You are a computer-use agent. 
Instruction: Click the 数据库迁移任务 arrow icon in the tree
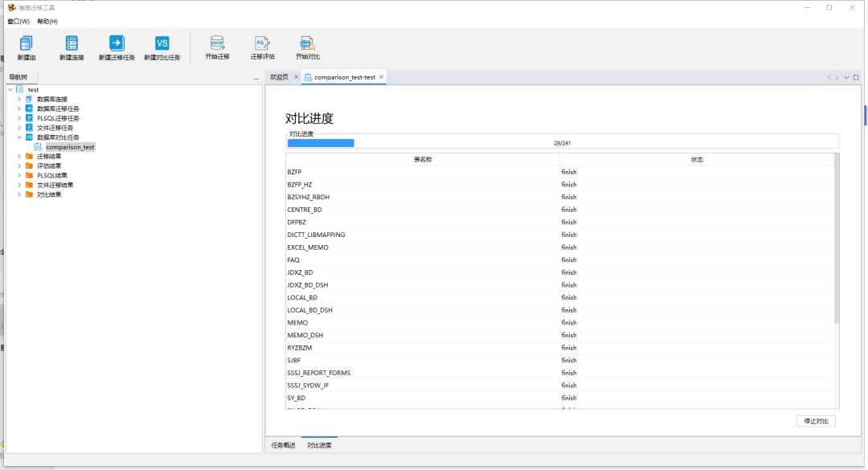[29, 108]
